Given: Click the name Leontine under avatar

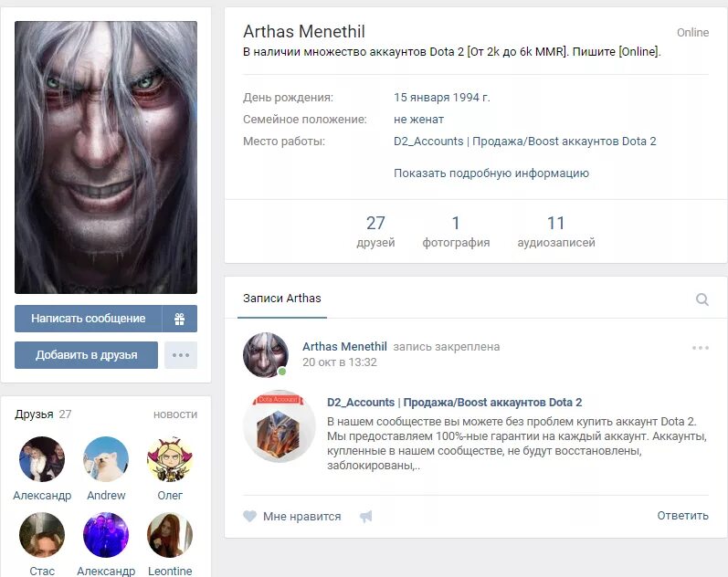Looking at the screenshot, I should coord(170,571).
